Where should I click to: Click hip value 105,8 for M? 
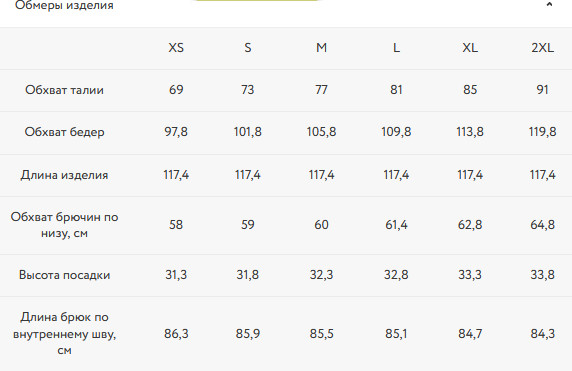coord(321,132)
